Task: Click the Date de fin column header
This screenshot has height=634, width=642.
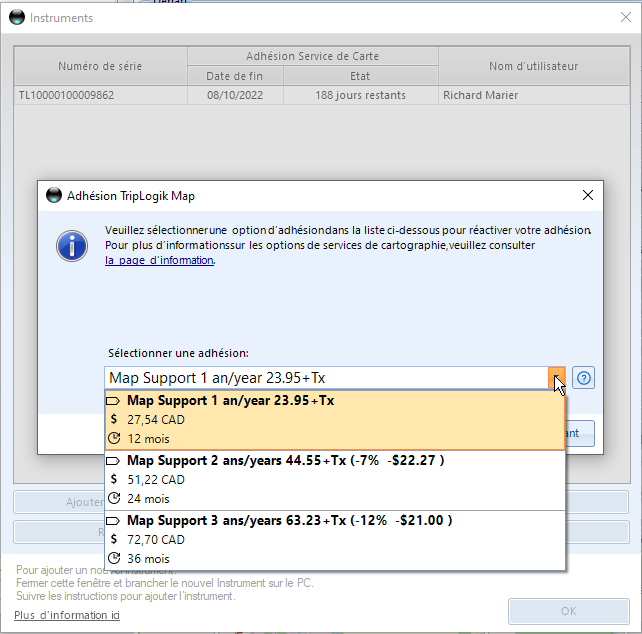Action: pos(235,76)
